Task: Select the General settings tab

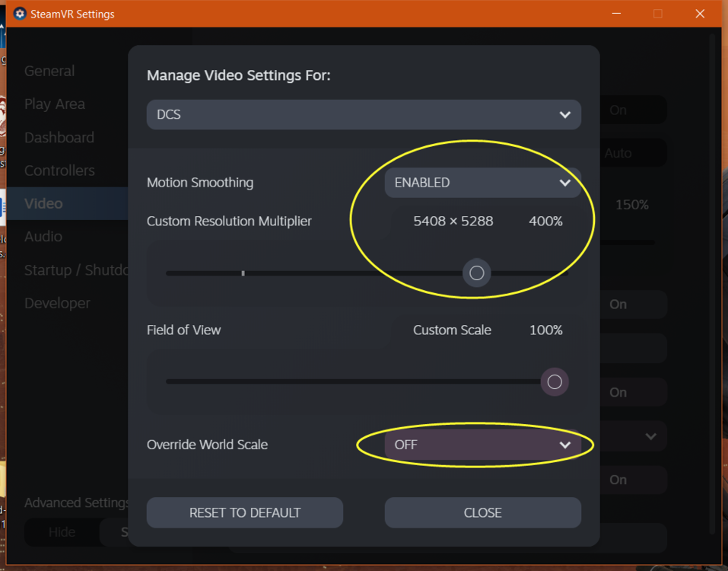Action: pos(49,71)
